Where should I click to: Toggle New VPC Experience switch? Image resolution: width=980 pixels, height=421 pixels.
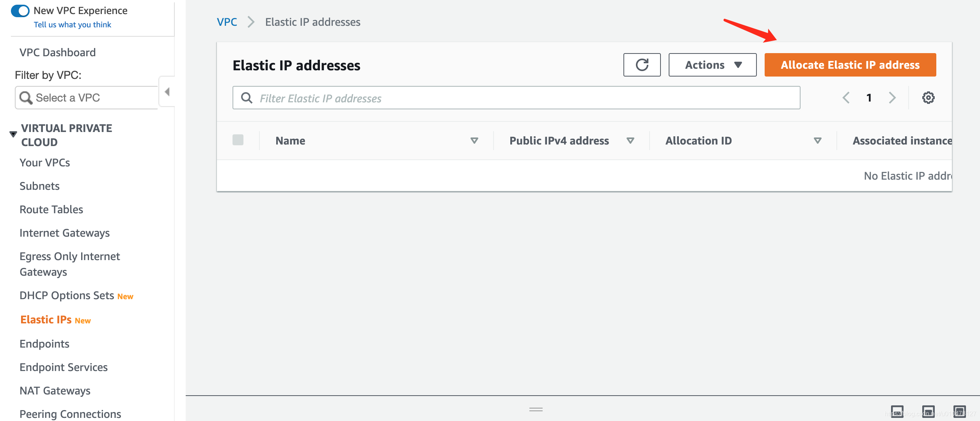click(x=20, y=11)
